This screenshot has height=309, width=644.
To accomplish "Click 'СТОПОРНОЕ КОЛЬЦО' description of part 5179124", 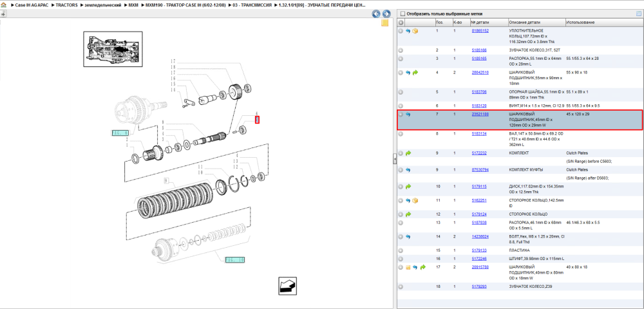I will click(528, 214).
